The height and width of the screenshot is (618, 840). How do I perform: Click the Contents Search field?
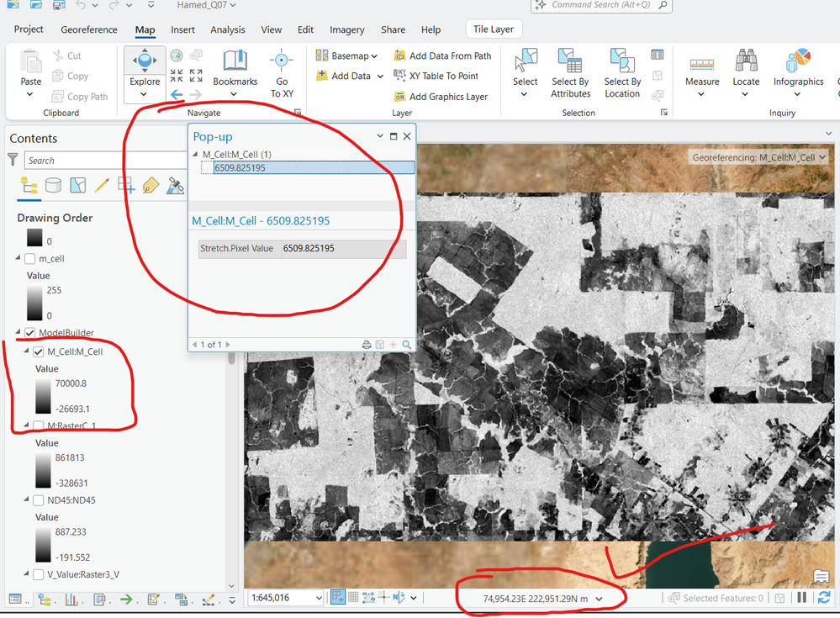(x=106, y=160)
